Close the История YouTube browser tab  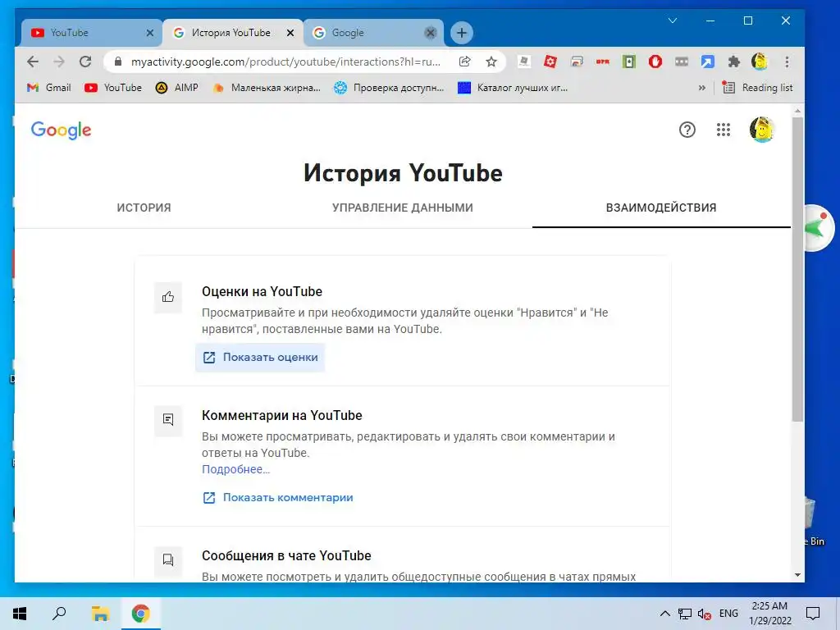290,33
